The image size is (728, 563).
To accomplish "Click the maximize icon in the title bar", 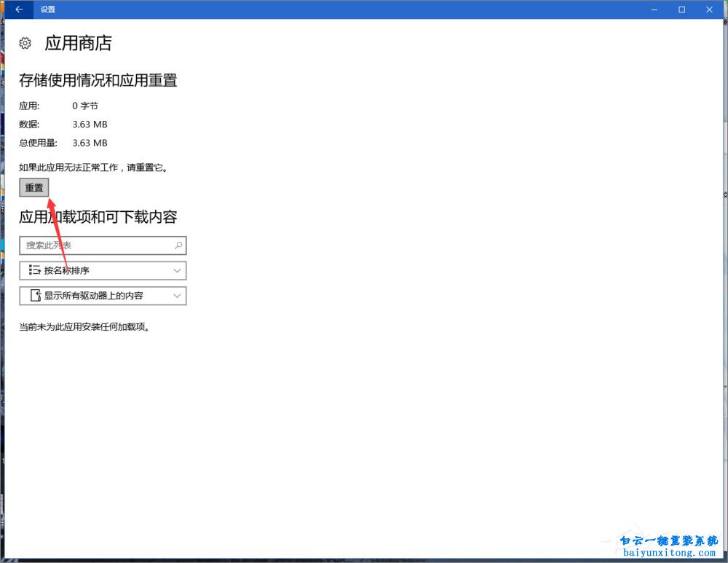I will click(681, 9).
